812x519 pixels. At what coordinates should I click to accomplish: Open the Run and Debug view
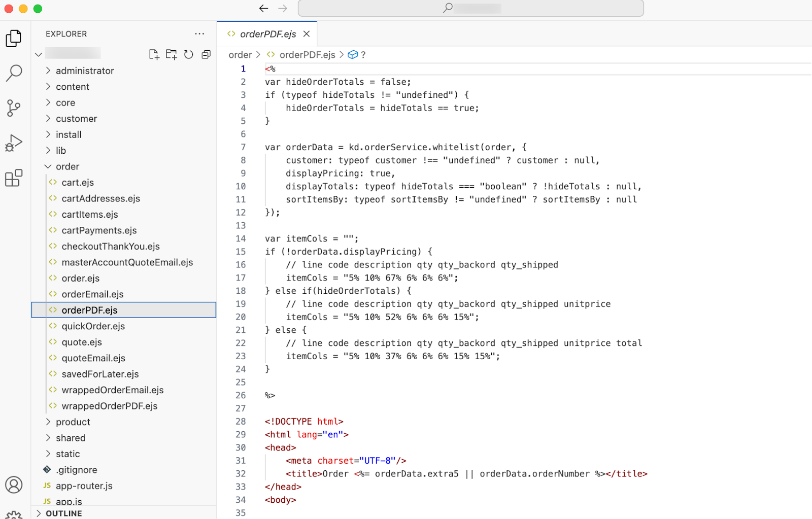click(14, 143)
